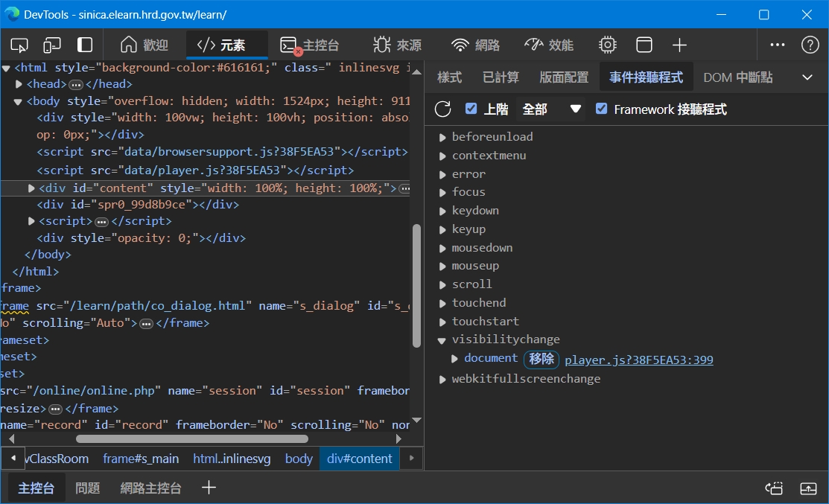The width and height of the screenshot is (829, 504).
Task: Open the 主控台 console tab in top toolbar
Action: click(309, 45)
